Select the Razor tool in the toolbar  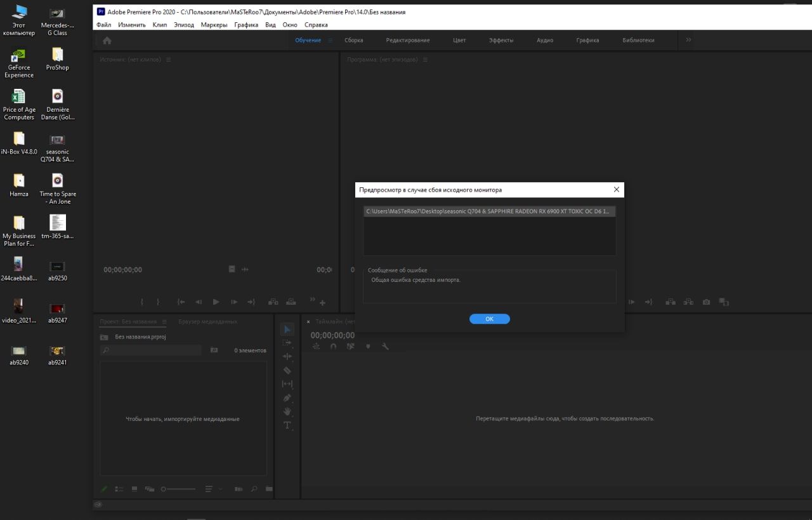(287, 370)
